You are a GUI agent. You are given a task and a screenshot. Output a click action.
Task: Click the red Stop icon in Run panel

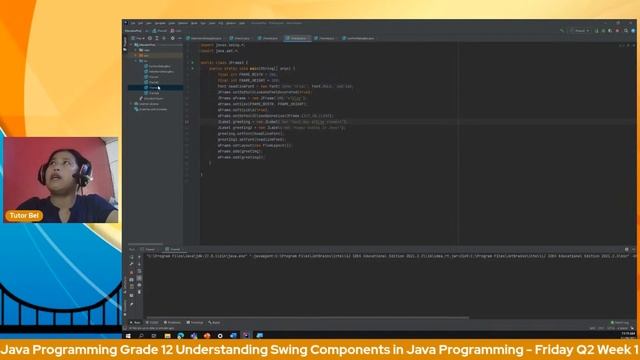[131, 271]
